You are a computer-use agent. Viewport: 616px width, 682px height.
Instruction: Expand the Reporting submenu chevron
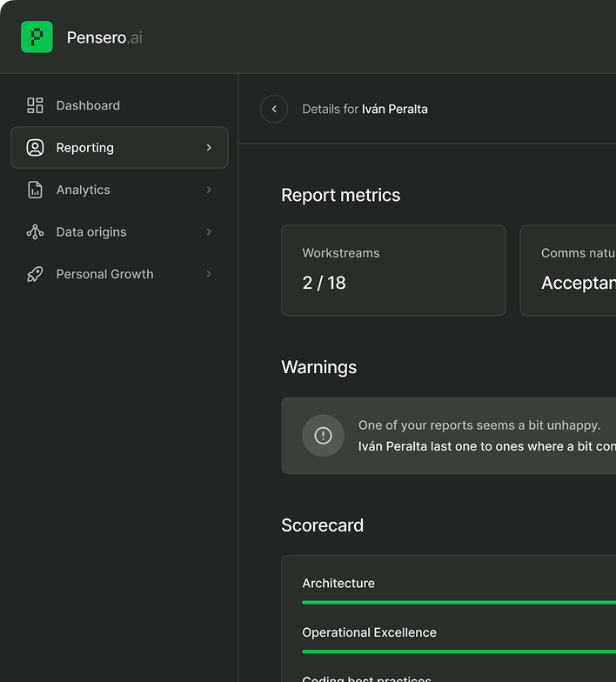[x=209, y=148]
